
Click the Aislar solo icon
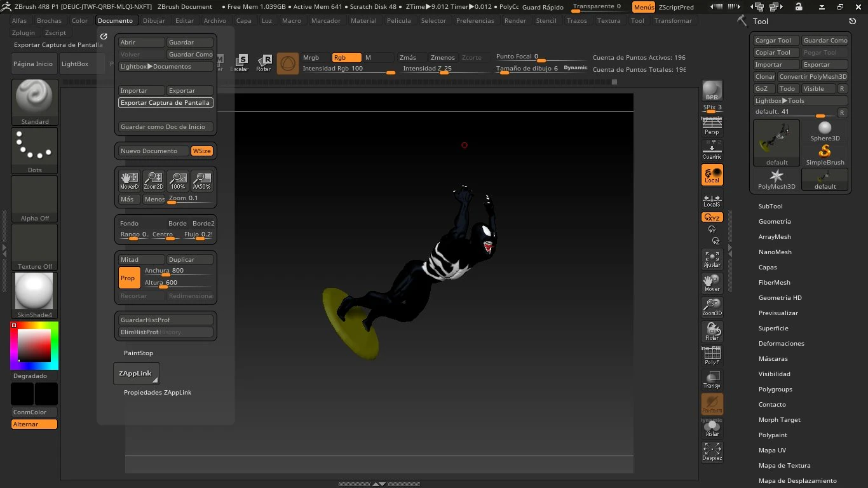[x=712, y=428]
